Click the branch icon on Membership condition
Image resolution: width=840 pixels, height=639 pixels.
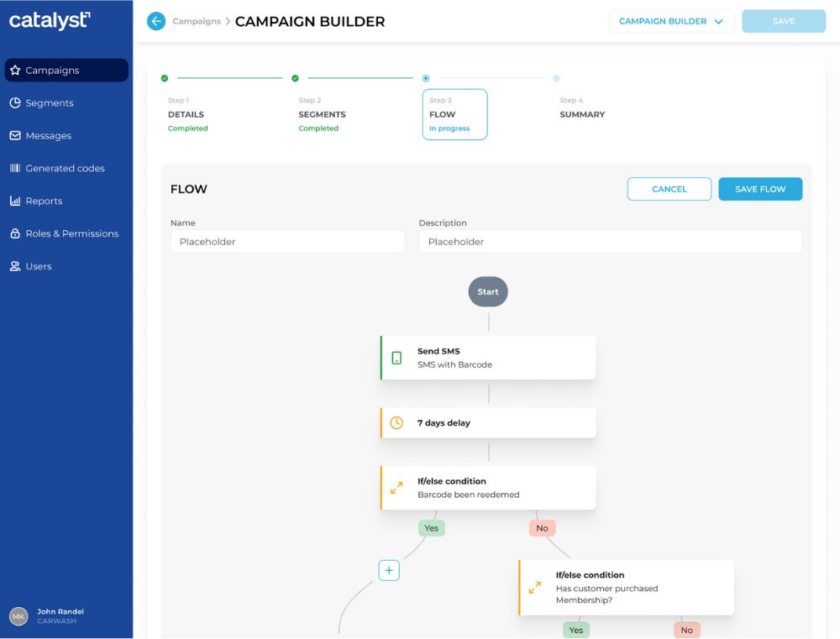(535, 588)
